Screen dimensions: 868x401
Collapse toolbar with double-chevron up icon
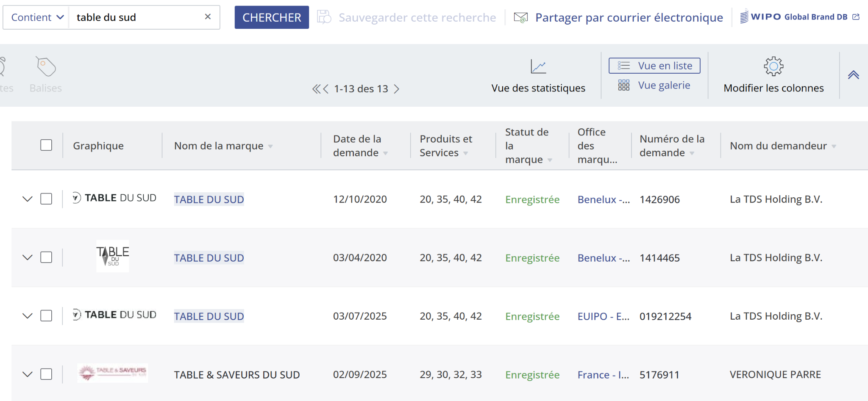coord(853,75)
